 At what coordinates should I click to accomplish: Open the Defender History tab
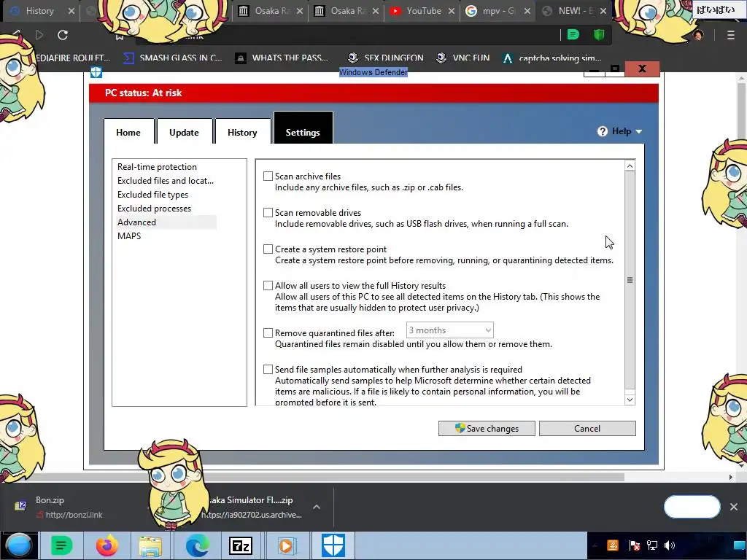pyautogui.click(x=242, y=133)
